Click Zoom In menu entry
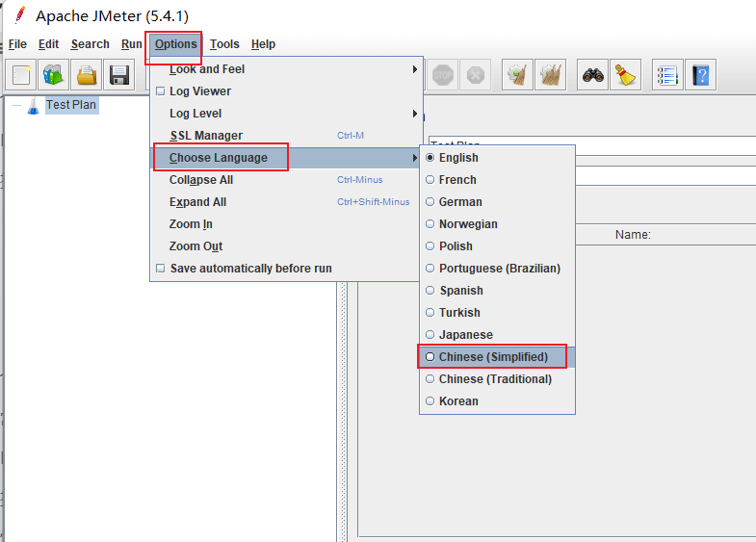 [x=286, y=224]
